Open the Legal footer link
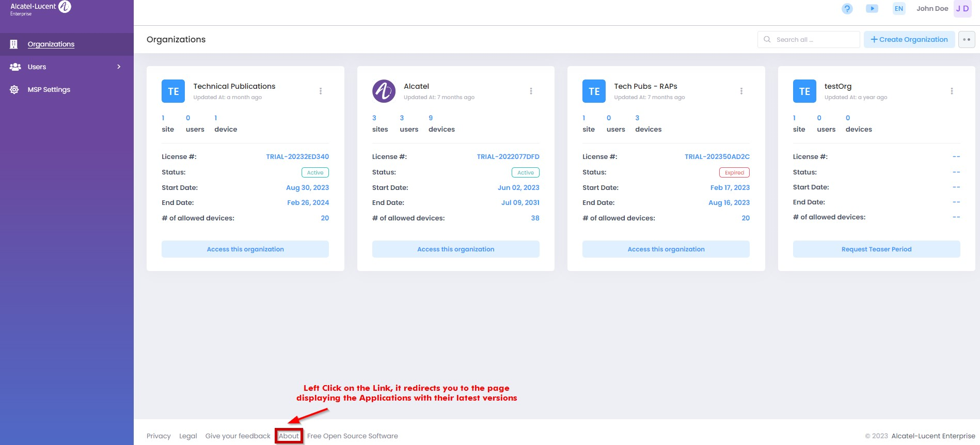The width and height of the screenshot is (980, 445). coord(188,436)
